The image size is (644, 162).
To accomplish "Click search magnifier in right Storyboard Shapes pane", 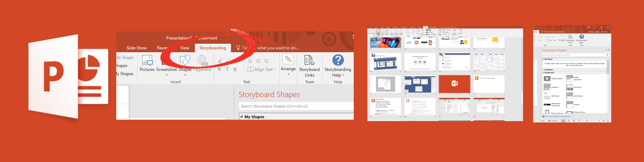I will click(607, 55).
